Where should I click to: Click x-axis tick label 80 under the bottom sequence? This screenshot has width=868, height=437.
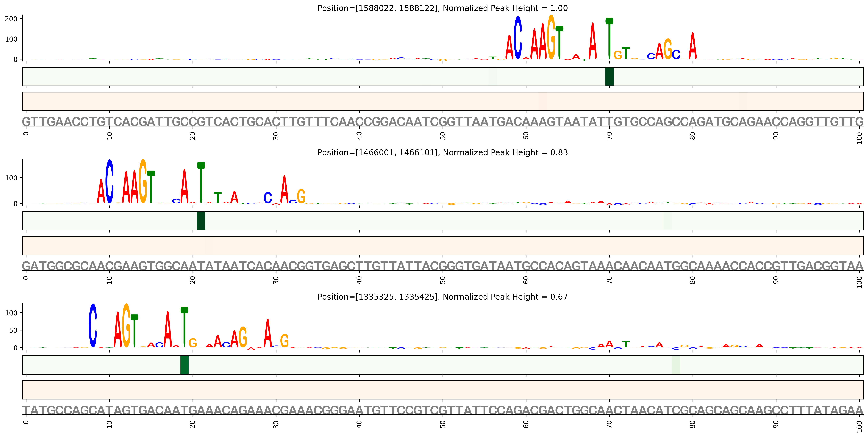coord(692,425)
